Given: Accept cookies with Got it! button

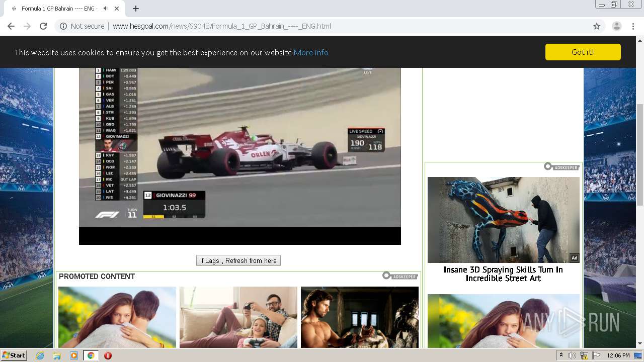Looking at the screenshot, I should pyautogui.click(x=583, y=52).
